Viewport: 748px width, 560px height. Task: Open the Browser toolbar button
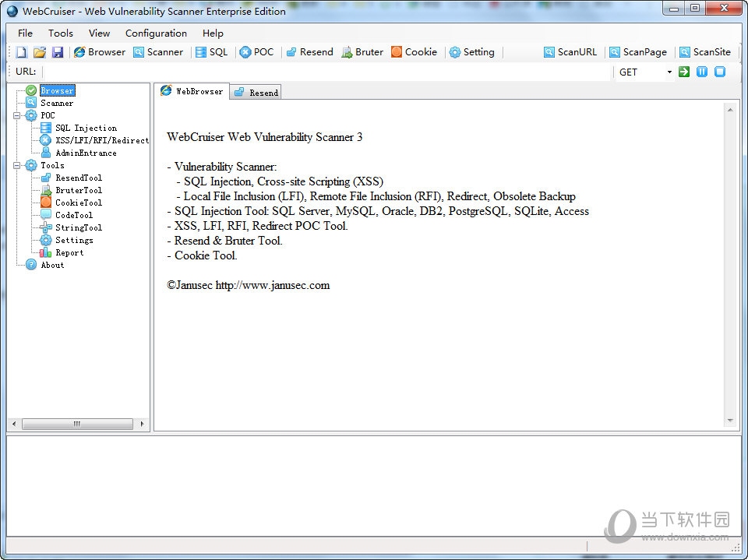100,52
